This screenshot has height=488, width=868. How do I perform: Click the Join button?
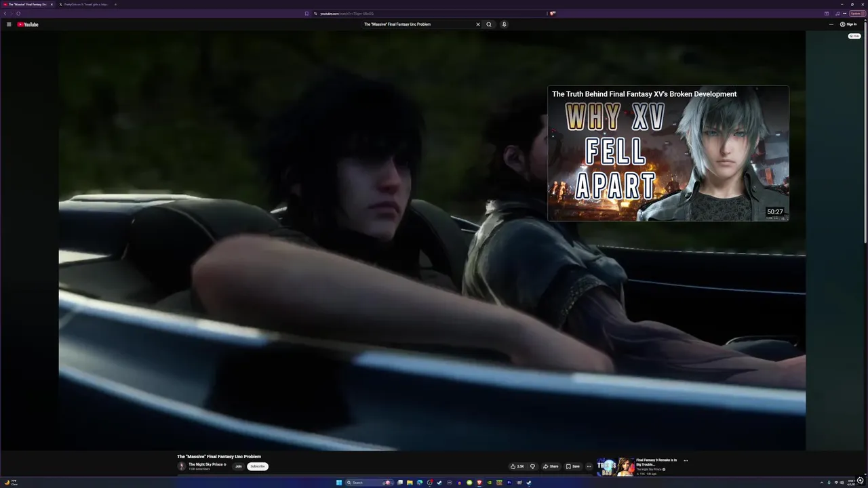coord(238,466)
